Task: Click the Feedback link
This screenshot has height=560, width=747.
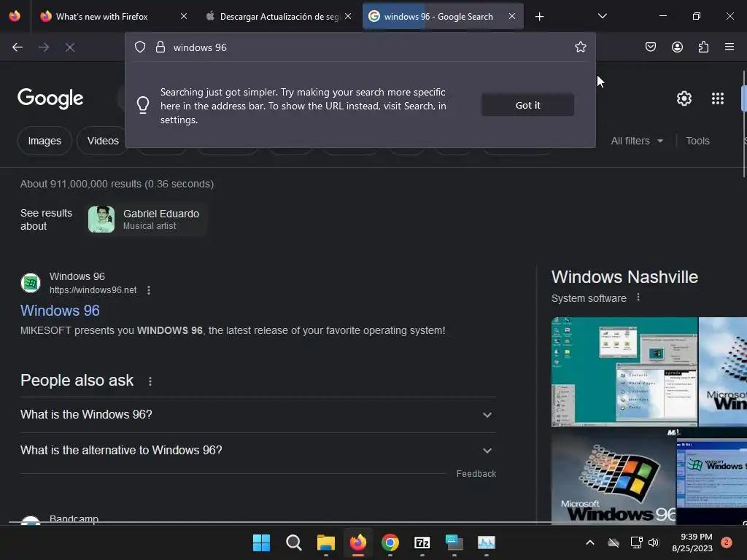Action: pyautogui.click(x=476, y=474)
